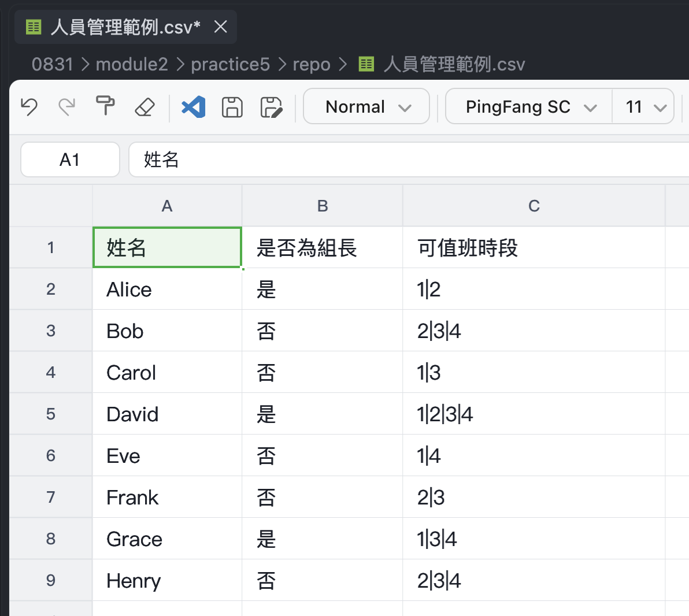
Task: Click cell Carol
Action: pos(167,372)
